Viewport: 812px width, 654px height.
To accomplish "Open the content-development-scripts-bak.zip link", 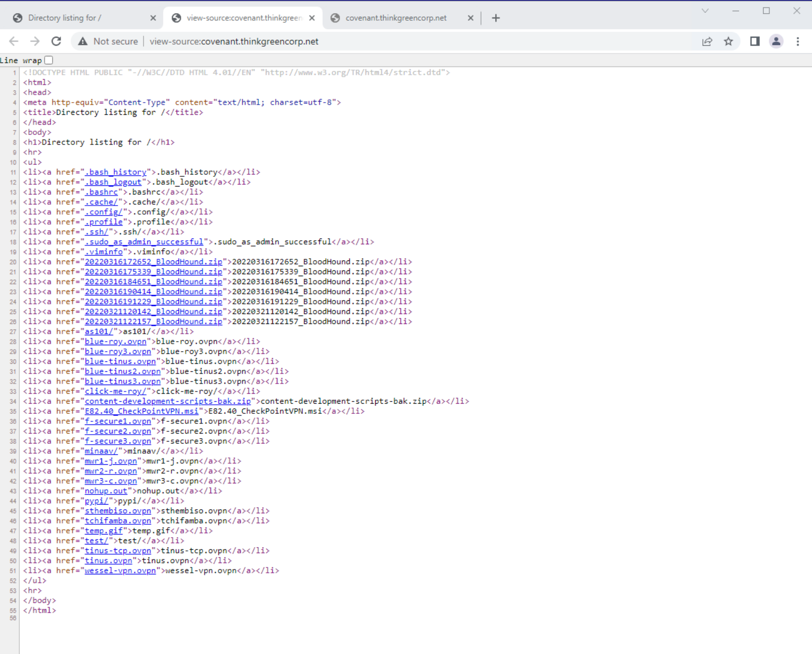I will (167, 401).
